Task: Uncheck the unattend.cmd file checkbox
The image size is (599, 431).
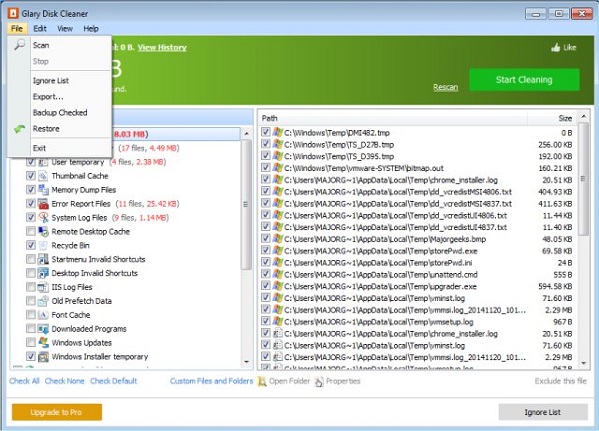Action: tap(266, 274)
